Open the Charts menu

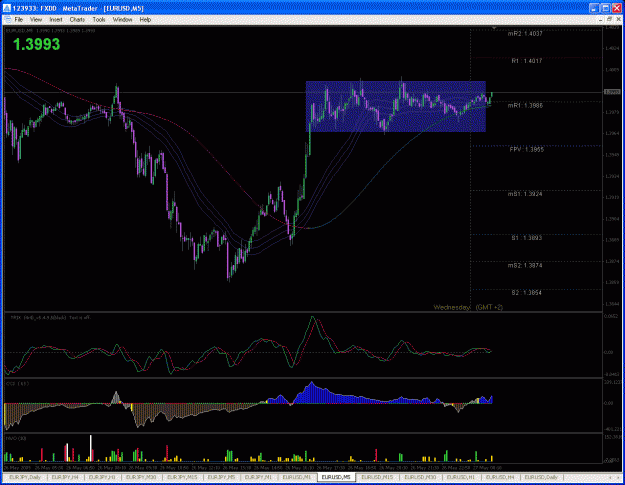point(77,20)
